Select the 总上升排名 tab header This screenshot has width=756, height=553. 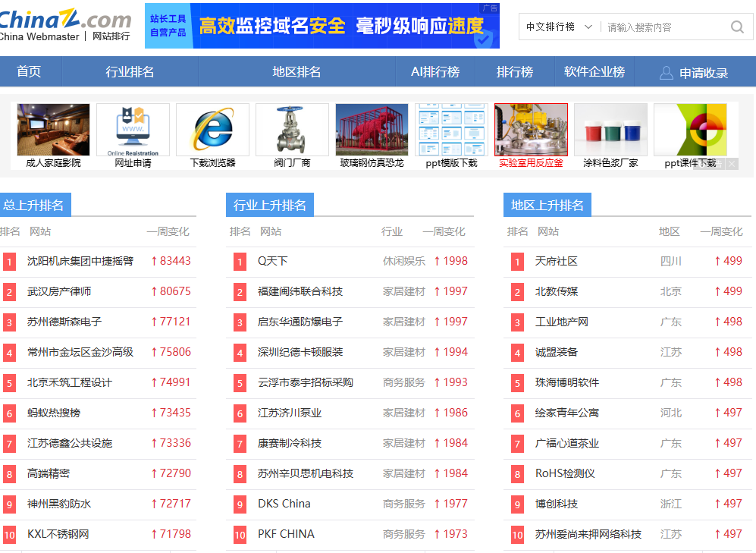point(34,205)
